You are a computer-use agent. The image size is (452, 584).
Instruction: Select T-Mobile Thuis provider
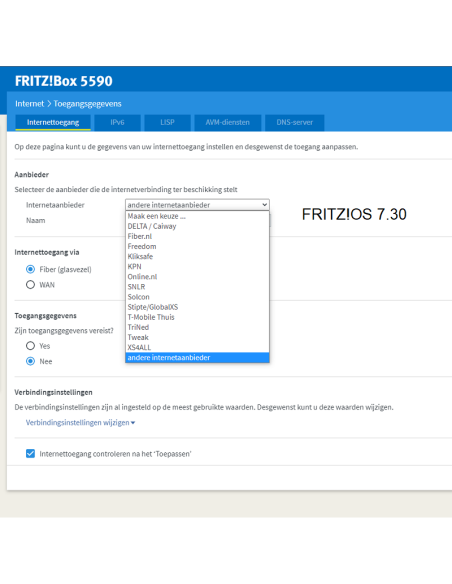coord(197,317)
